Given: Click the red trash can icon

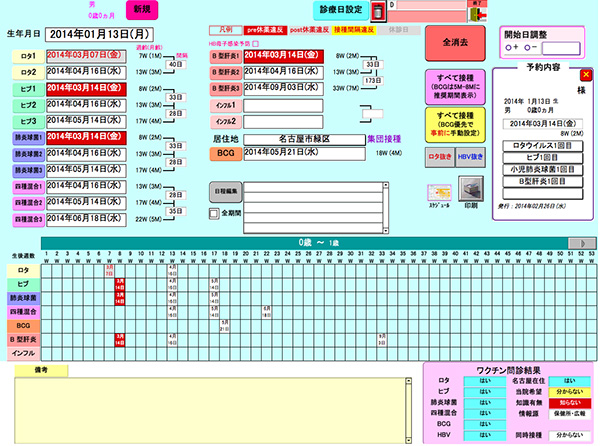Looking at the screenshot, I should (x=377, y=12).
